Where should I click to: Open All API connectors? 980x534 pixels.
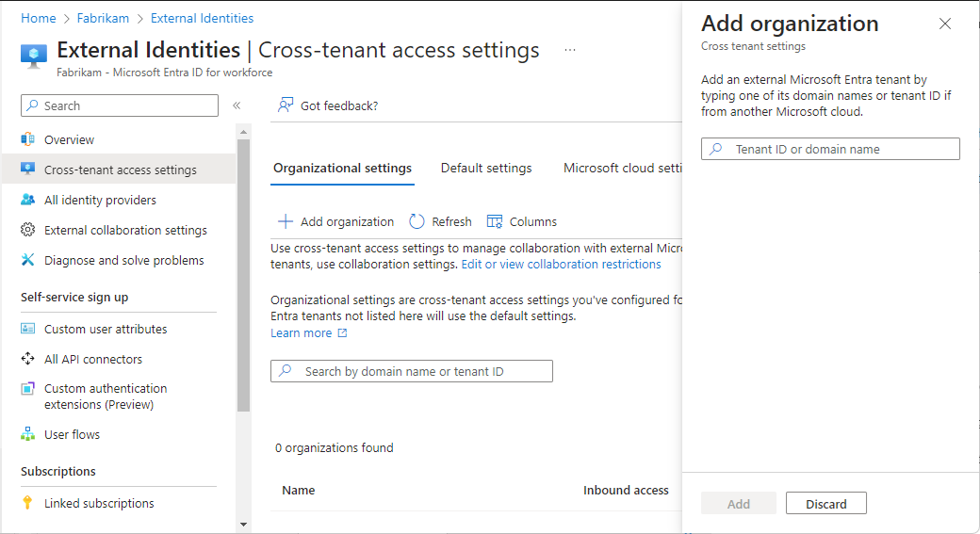coord(93,359)
